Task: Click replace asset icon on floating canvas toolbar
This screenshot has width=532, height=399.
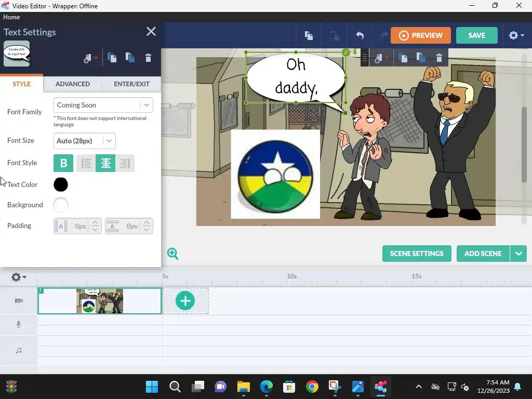Action: pyautogui.click(x=381, y=58)
